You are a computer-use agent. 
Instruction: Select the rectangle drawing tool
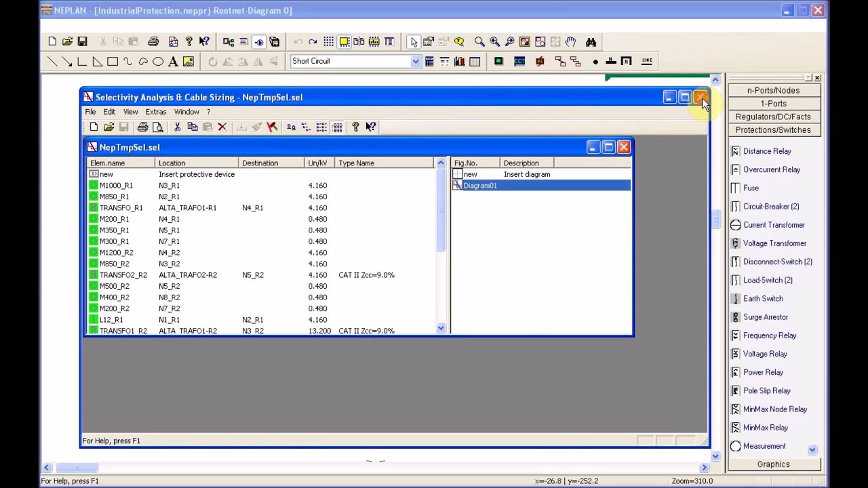click(113, 62)
